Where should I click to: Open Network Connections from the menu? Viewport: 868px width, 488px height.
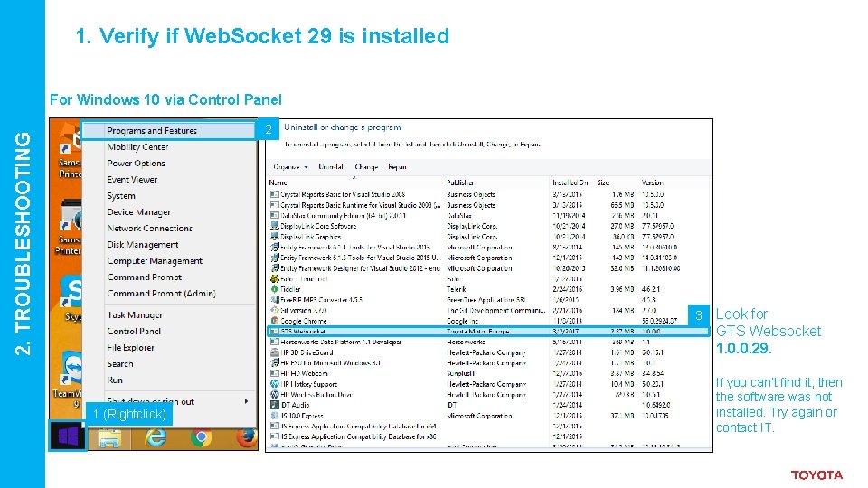[150, 228]
